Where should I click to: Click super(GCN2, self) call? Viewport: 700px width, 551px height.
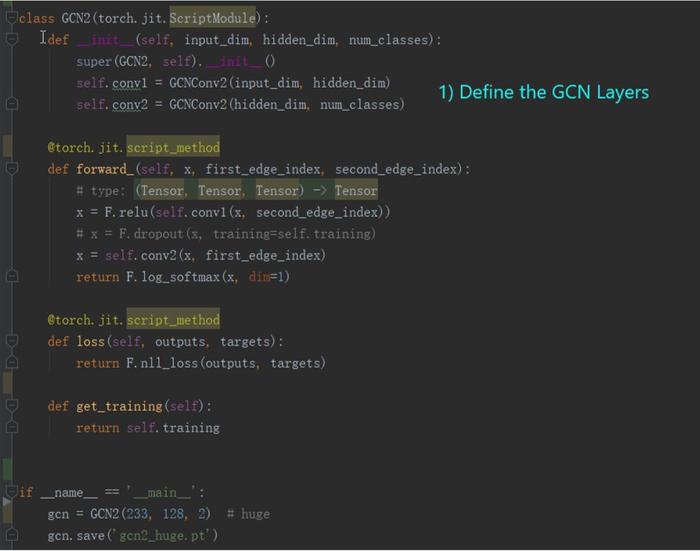[137, 61]
